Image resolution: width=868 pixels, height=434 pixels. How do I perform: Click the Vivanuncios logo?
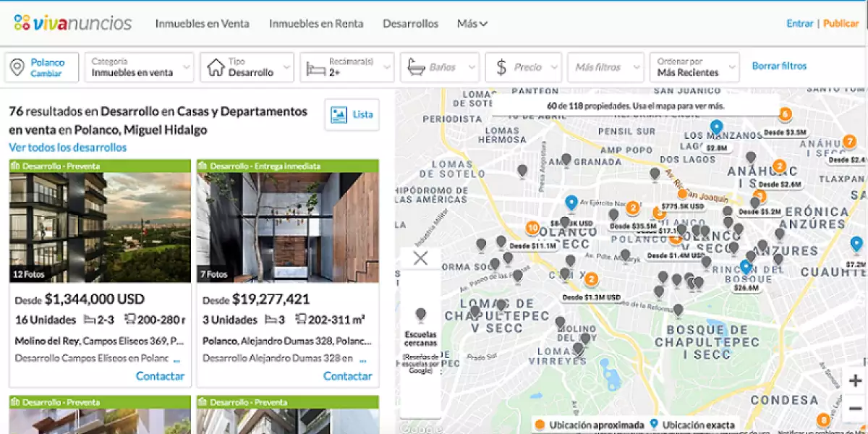click(x=72, y=23)
